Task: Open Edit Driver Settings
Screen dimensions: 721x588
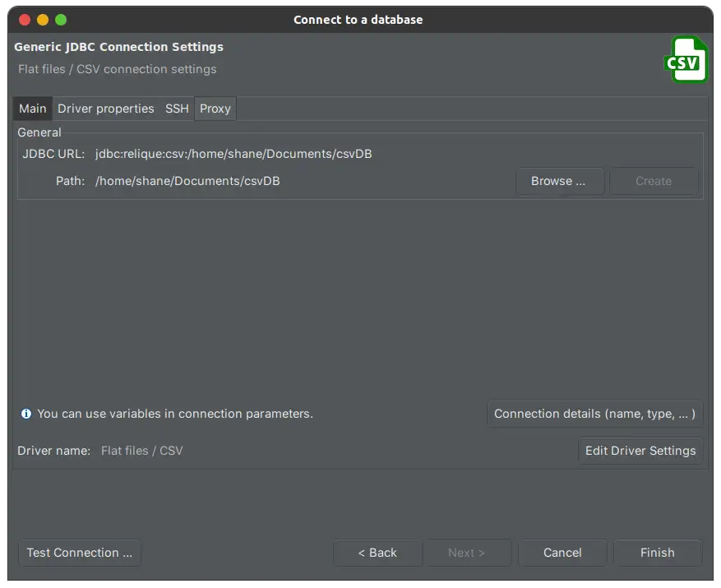Action: [x=640, y=451]
